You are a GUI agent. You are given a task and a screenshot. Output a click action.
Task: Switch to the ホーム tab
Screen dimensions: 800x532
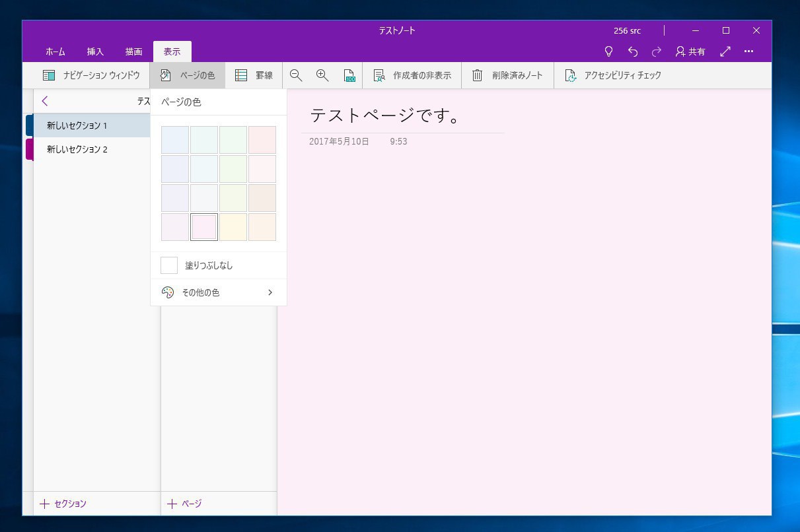[55, 51]
